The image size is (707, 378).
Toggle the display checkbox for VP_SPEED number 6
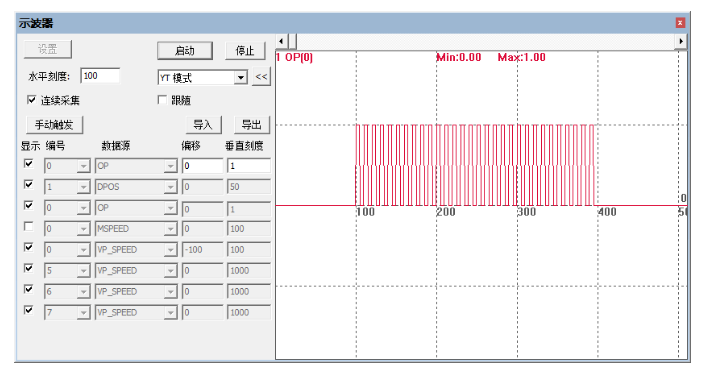click(x=28, y=289)
